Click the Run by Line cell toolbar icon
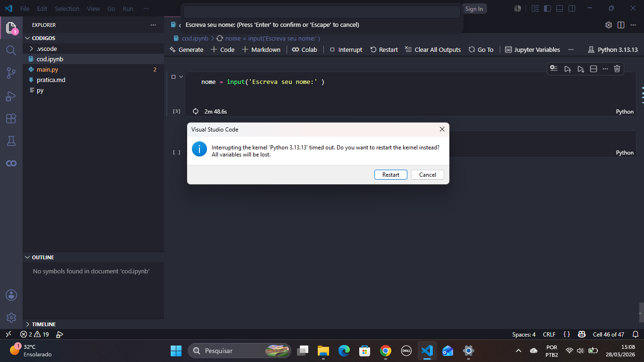 point(554,69)
